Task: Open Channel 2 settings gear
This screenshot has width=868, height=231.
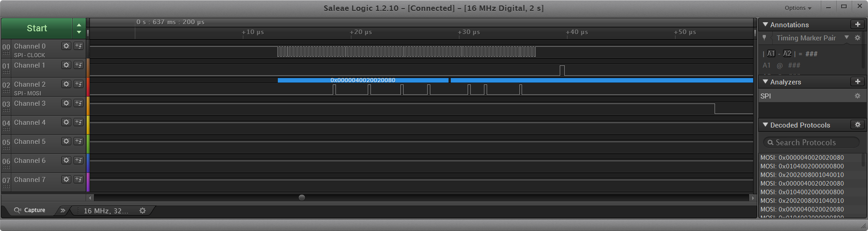Action: 66,84
